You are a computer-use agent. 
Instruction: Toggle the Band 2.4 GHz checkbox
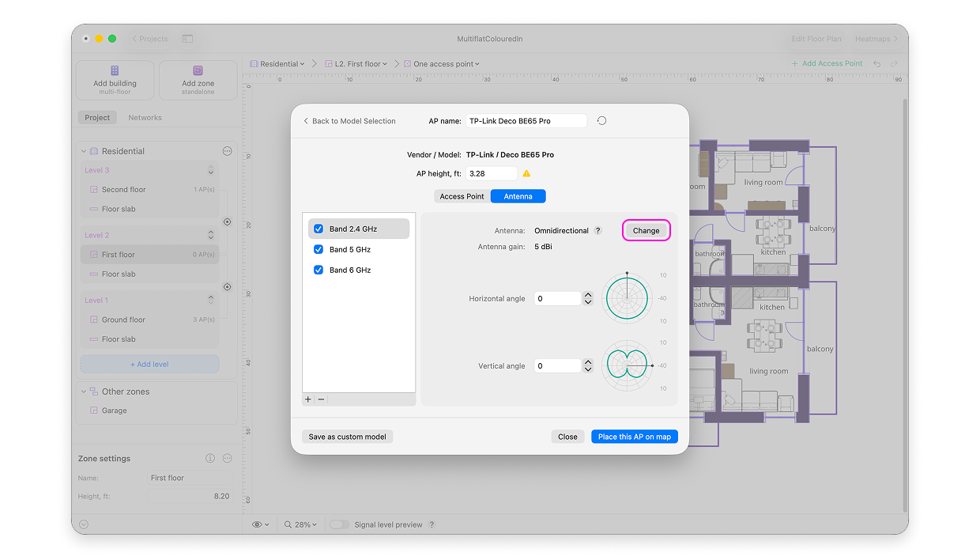[x=318, y=229]
